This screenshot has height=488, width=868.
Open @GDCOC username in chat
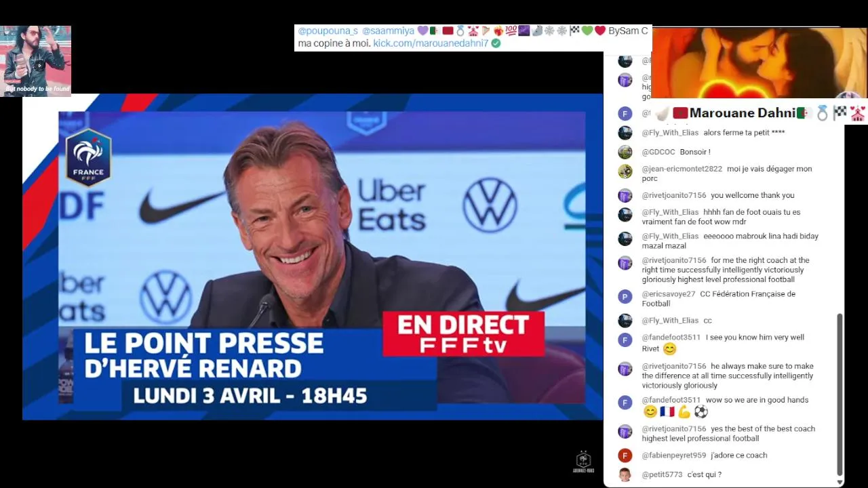pos(658,152)
